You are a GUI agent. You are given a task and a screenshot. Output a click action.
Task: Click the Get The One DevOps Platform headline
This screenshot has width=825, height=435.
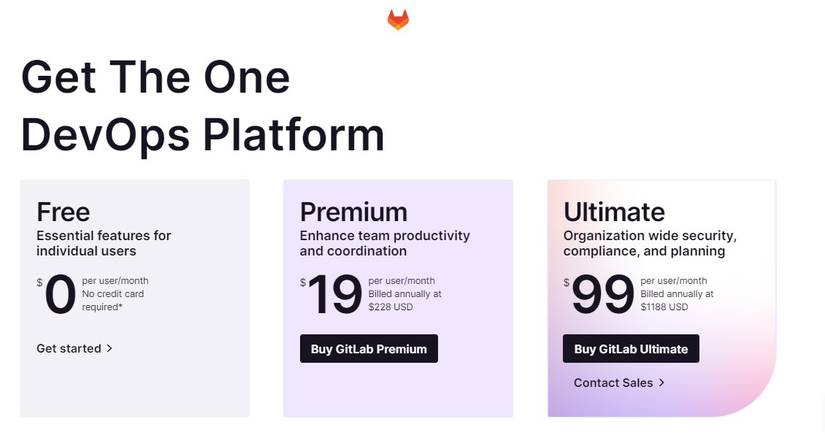(203, 106)
